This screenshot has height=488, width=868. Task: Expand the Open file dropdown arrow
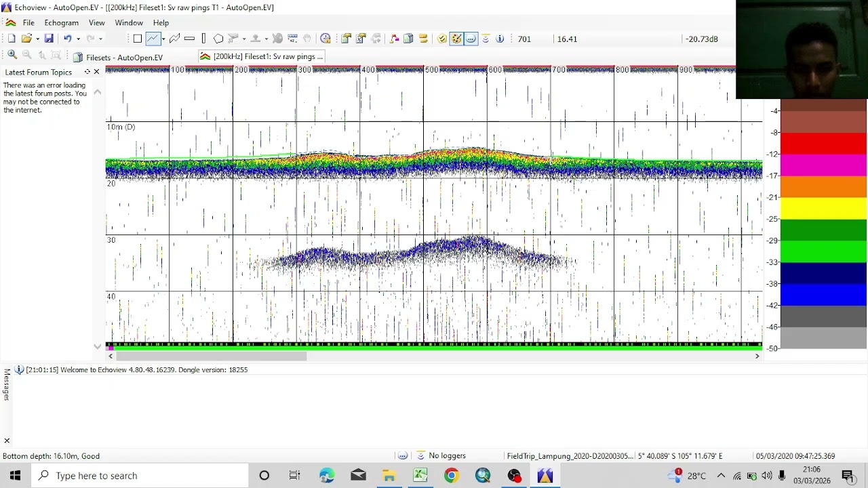(x=37, y=39)
